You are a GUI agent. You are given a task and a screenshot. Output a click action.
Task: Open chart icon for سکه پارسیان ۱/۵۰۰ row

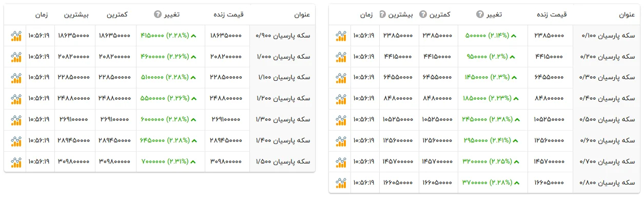pyautogui.click(x=16, y=161)
